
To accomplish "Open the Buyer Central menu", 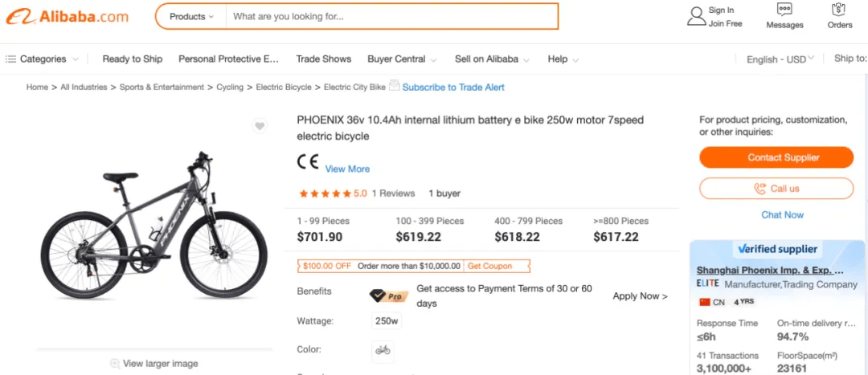I will pyautogui.click(x=401, y=59).
